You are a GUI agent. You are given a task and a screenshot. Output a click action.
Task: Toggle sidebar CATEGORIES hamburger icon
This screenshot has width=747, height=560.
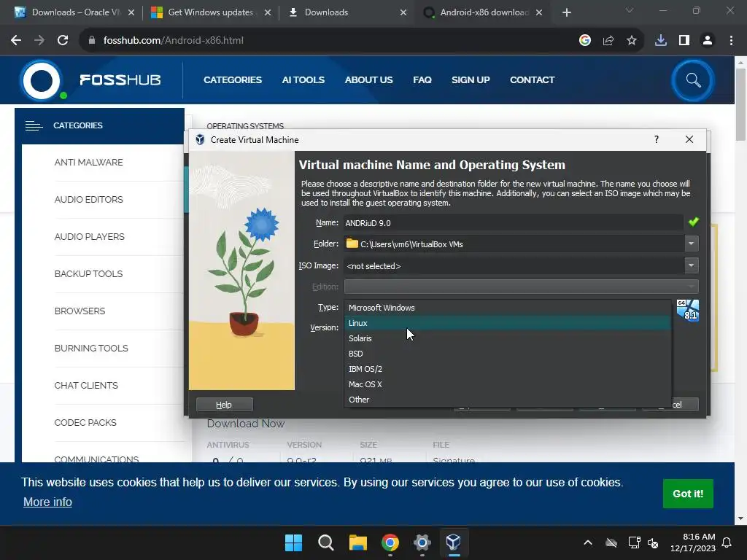34,125
